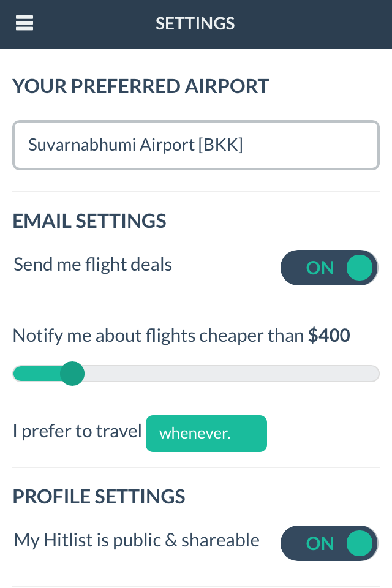This screenshot has height=588, width=392.
Task: Click the price slider's round handle
Action: click(x=72, y=374)
